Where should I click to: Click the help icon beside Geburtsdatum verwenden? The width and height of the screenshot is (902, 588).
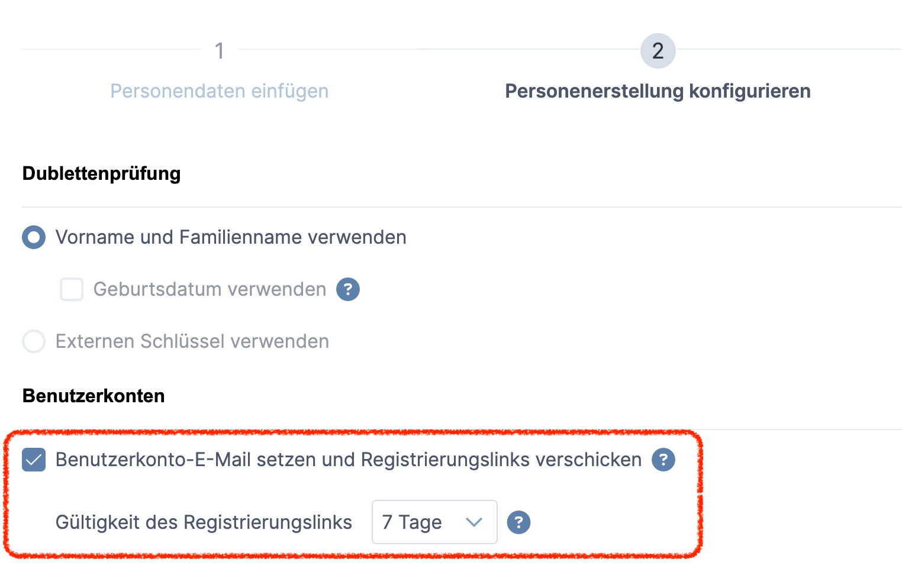pos(348,289)
